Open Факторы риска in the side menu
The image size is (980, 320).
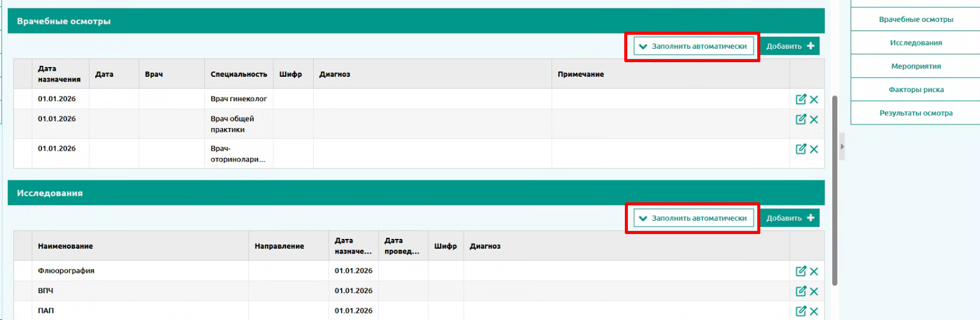(x=915, y=90)
